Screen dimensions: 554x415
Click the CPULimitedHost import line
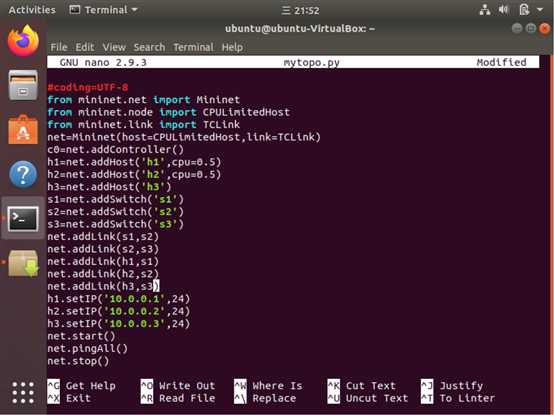[169, 112]
